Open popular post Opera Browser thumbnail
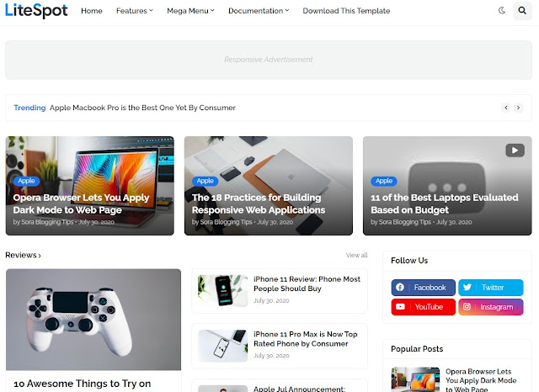This screenshot has width=539, height=392. coord(415,379)
